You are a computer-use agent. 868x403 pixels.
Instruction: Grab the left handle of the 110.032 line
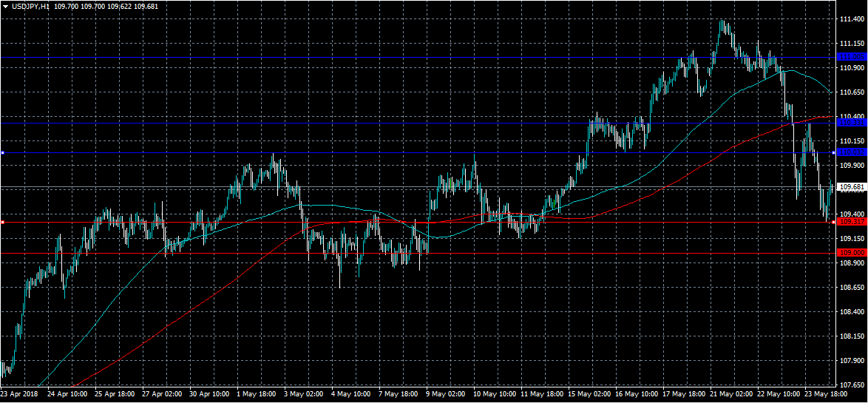point(2,152)
